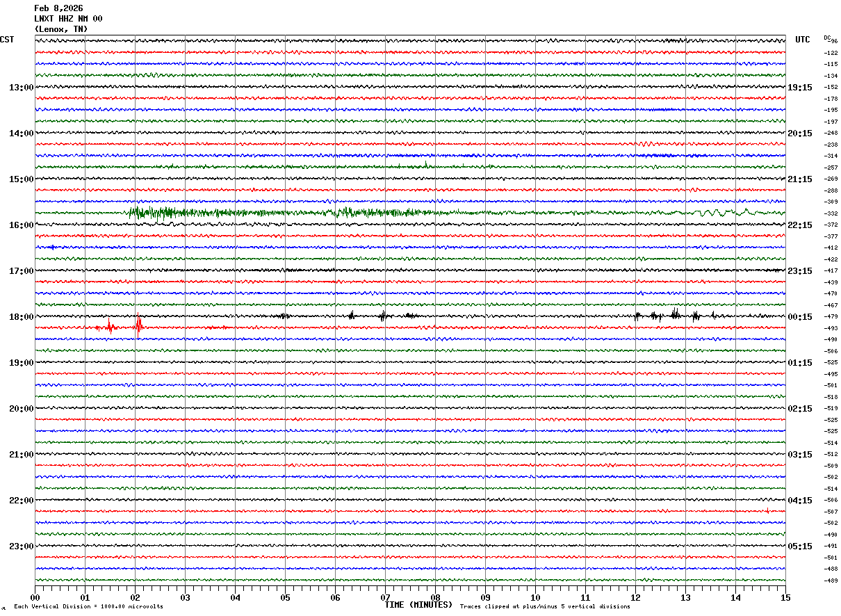Click the 23:15 UTC time label

(x=800, y=271)
